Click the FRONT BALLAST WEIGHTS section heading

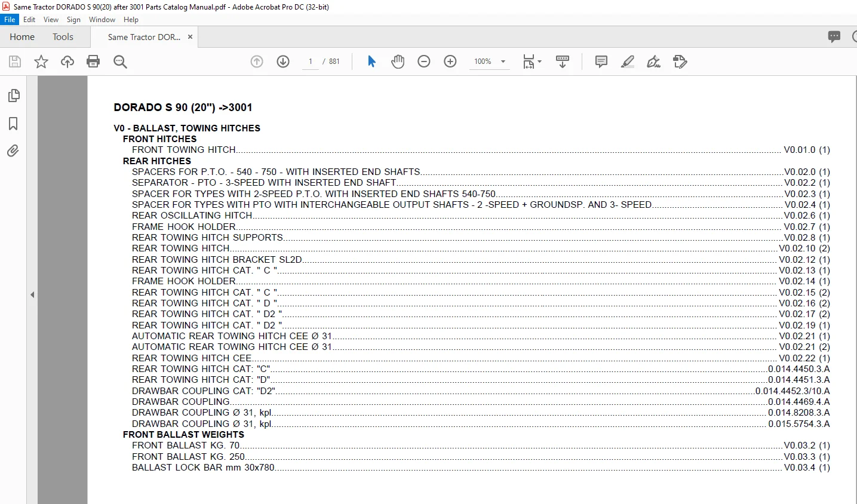[183, 435]
